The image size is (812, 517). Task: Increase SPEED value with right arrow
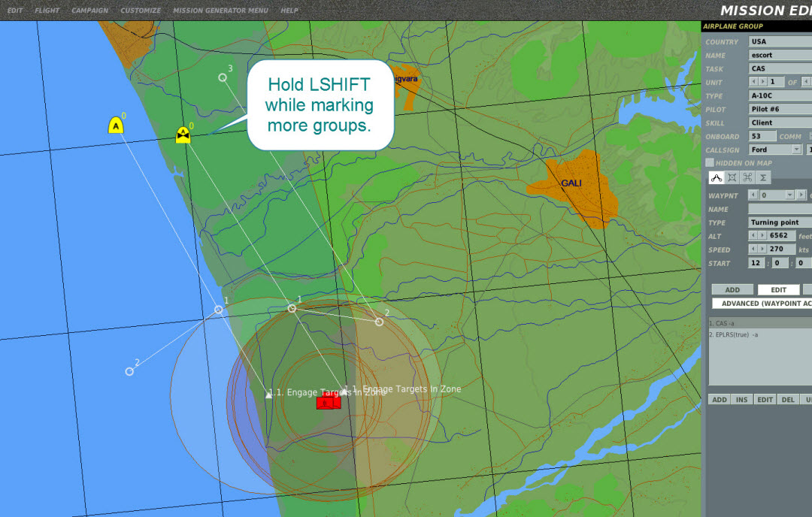point(762,249)
